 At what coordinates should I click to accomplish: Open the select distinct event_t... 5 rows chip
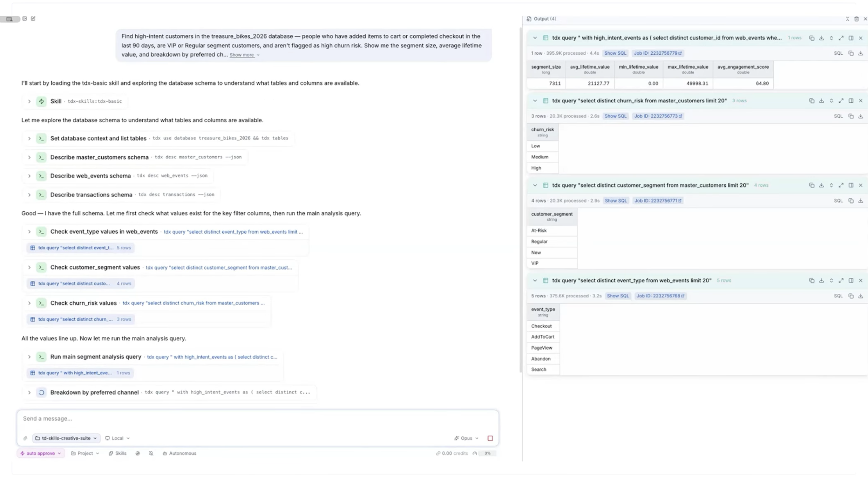81,248
